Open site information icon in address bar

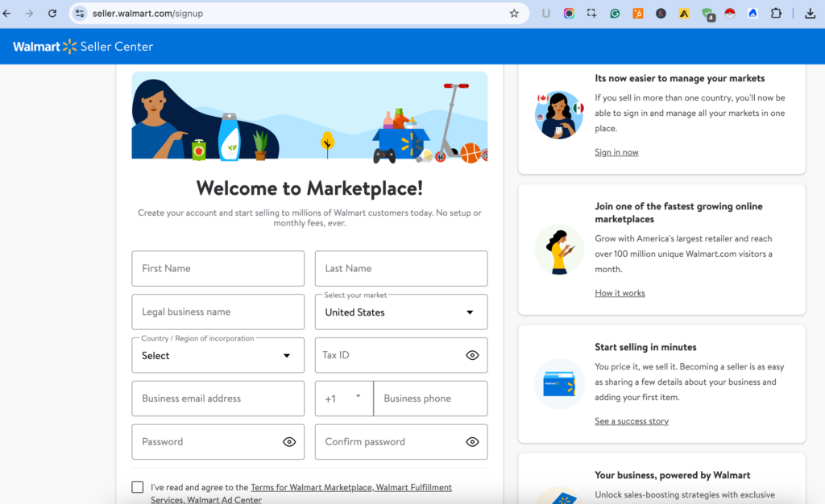point(80,13)
